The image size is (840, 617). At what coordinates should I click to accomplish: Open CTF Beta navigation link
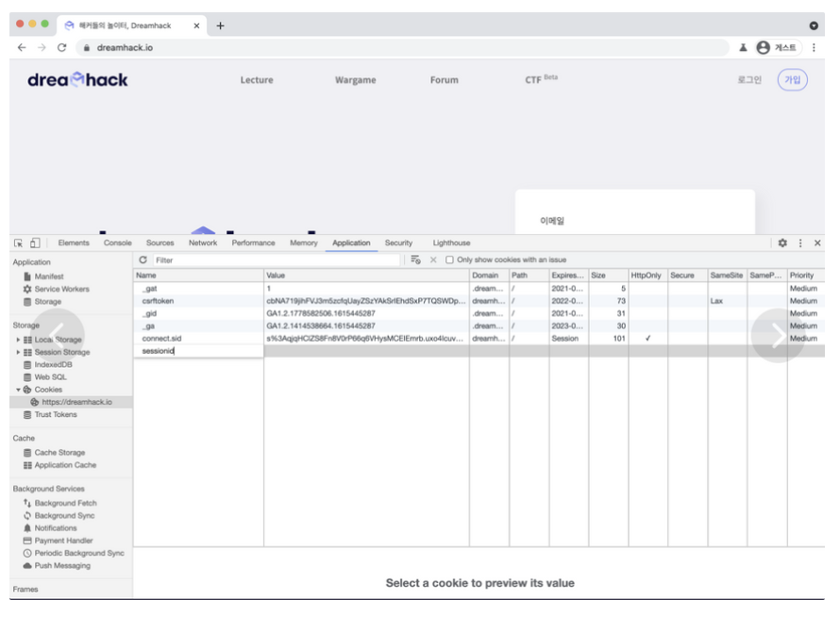coord(541,79)
